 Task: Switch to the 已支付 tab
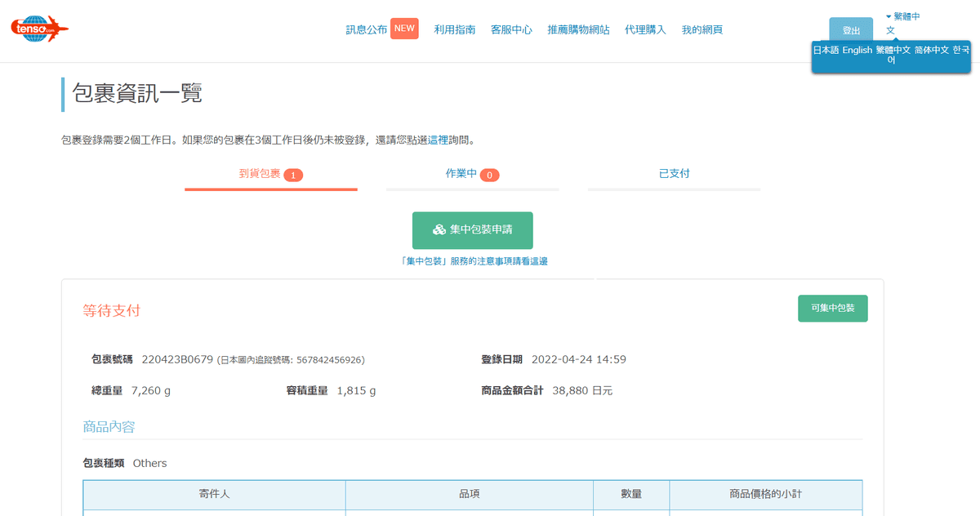click(673, 173)
